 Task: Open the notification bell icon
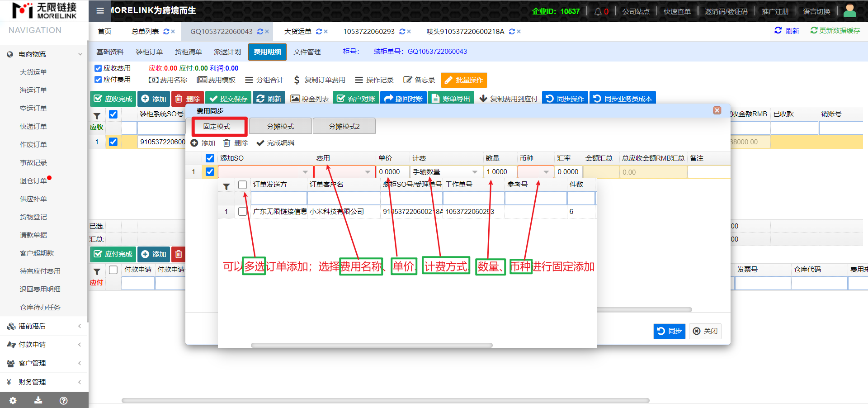click(x=598, y=11)
